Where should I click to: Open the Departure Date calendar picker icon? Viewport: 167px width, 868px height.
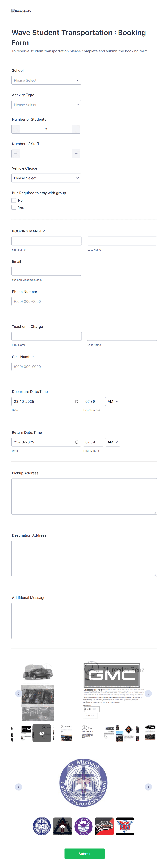tap(77, 401)
